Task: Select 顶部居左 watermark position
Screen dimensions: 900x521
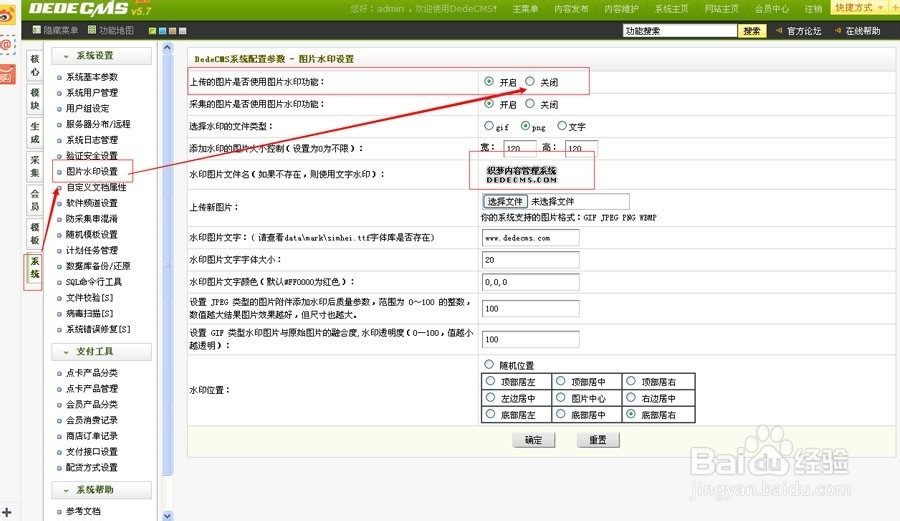Action: (x=490, y=381)
